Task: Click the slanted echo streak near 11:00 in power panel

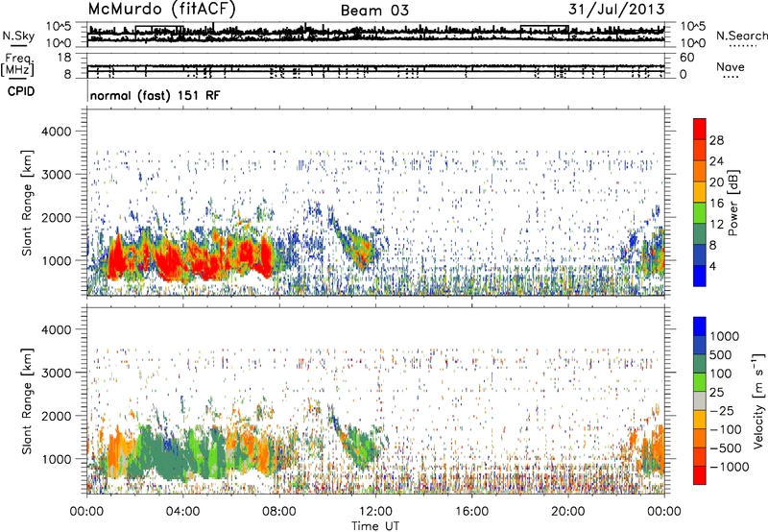Action: click(355, 243)
